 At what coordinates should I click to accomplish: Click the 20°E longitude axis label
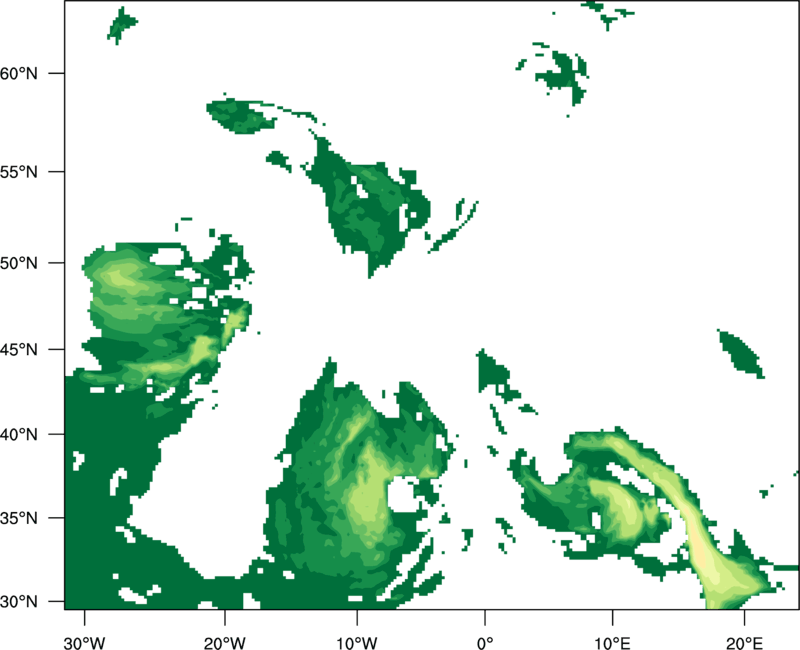[x=744, y=643]
